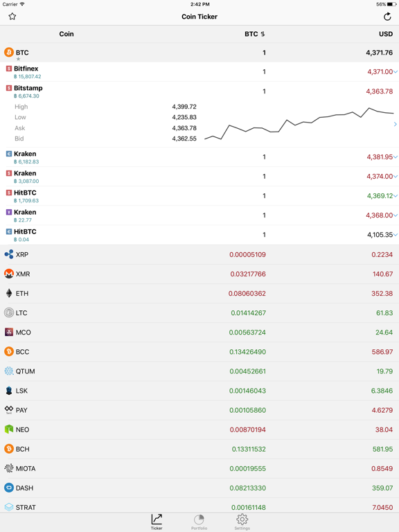Tap the USD column header
This screenshot has height=532, width=399.
click(386, 34)
